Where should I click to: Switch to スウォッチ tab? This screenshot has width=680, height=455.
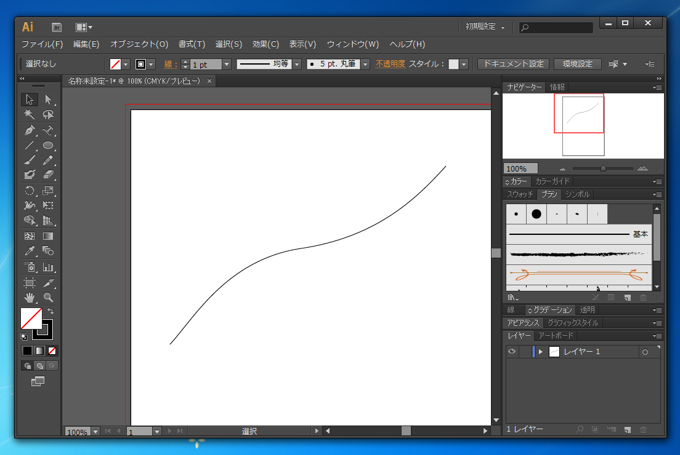[x=520, y=194]
